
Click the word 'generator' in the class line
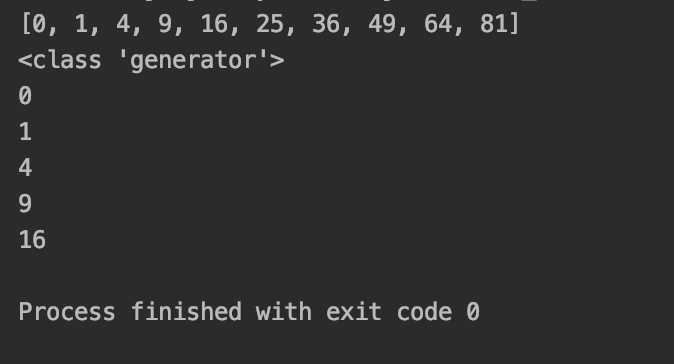[193, 61]
